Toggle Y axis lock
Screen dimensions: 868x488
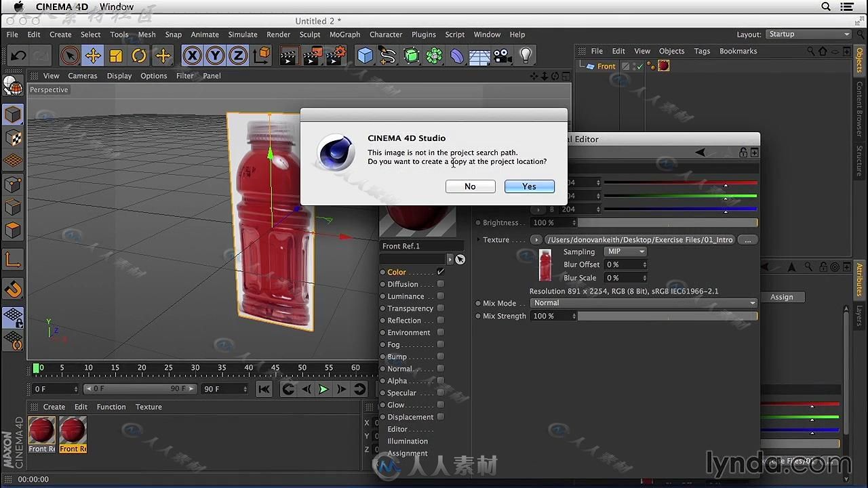point(215,56)
